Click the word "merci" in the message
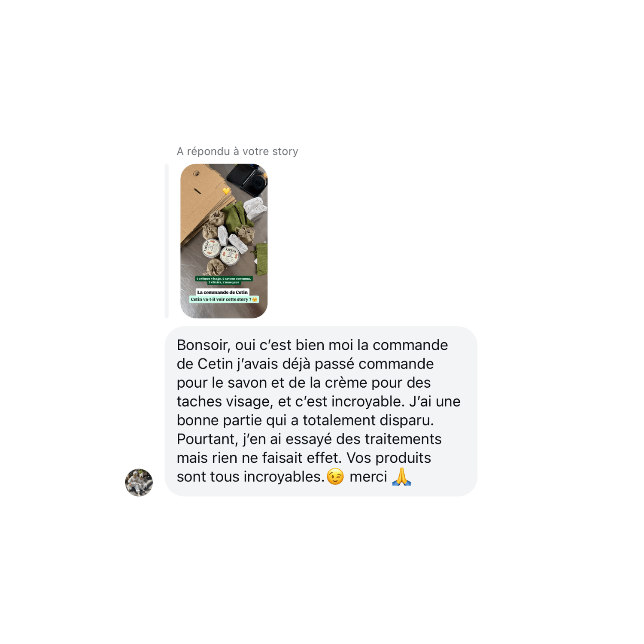The height and width of the screenshot is (644, 644). pyautogui.click(x=368, y=477)
